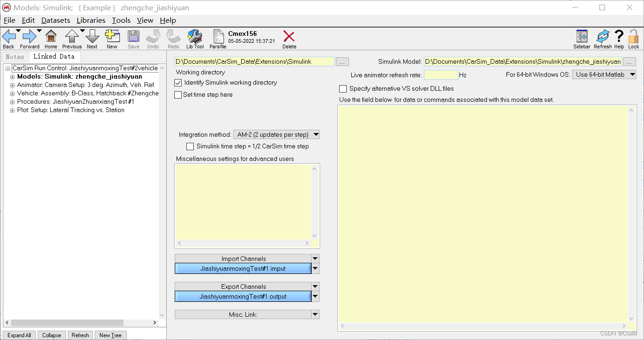644x340 pixels.
Task: Open the Edit menu
Action: click(28, 20)
